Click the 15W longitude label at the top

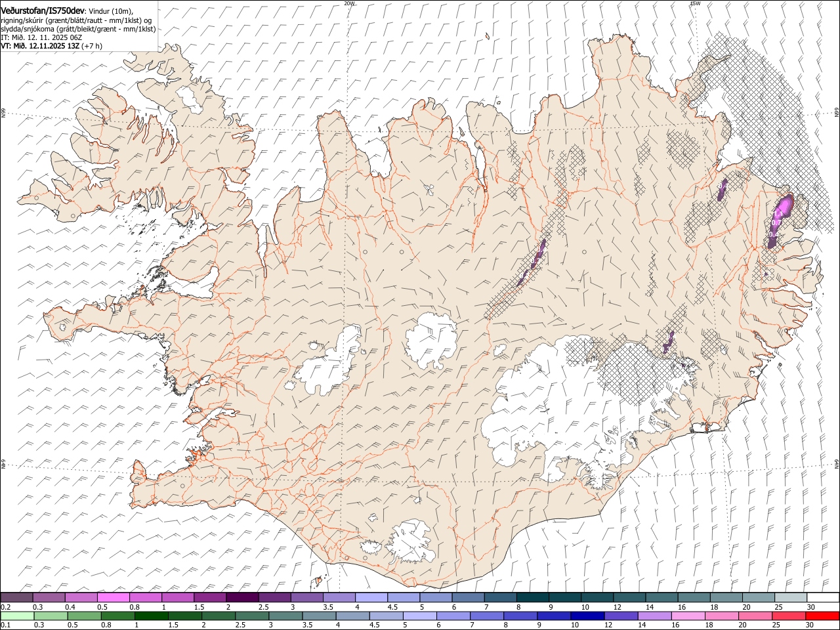tap(696, 3)
